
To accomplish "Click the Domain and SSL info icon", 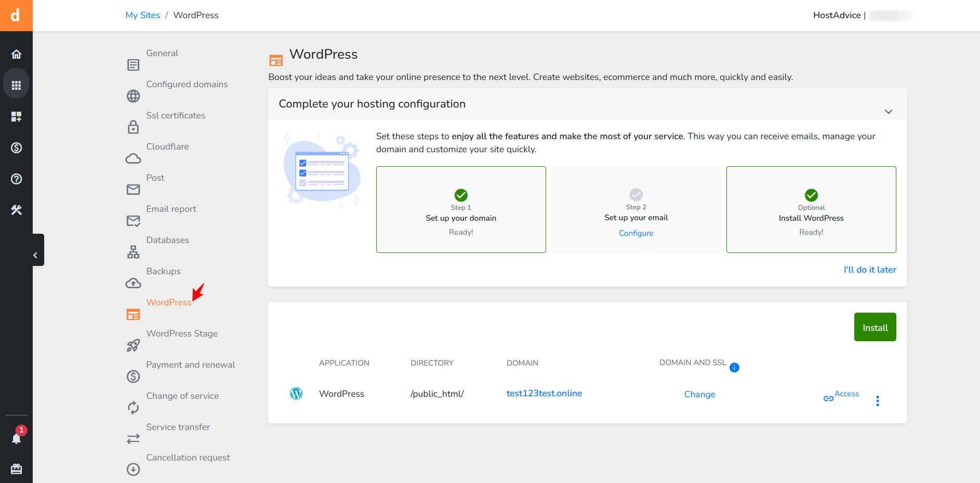I will 734,368.
